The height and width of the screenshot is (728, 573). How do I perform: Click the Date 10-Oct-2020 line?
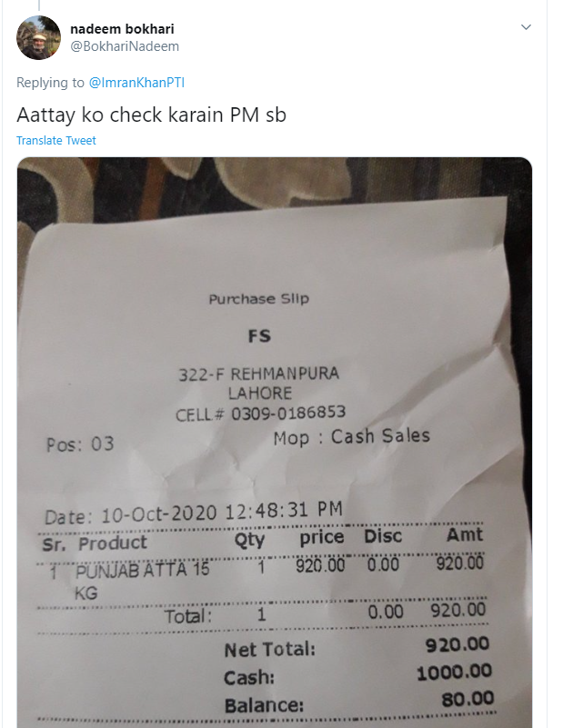point(194,512)
